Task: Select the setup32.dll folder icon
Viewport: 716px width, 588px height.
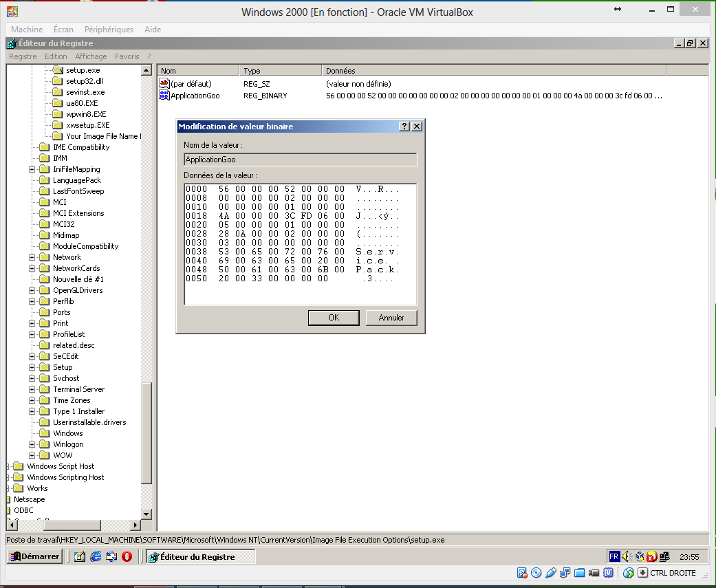Action: (58, 80)
